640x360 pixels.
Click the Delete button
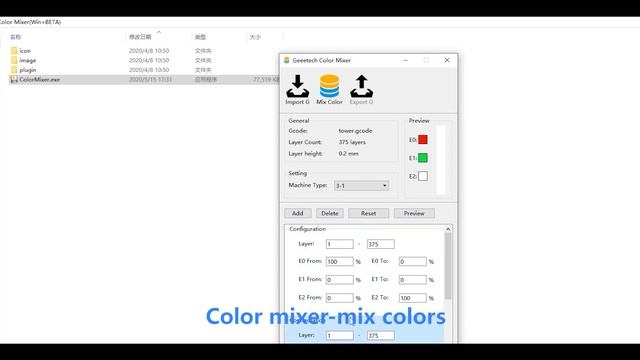pos(330,213)
